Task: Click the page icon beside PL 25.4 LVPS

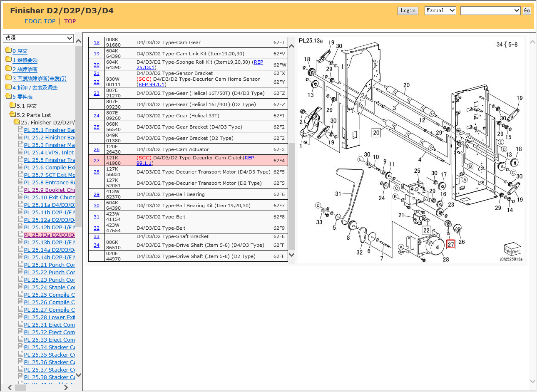Action: tap(21, 152)
